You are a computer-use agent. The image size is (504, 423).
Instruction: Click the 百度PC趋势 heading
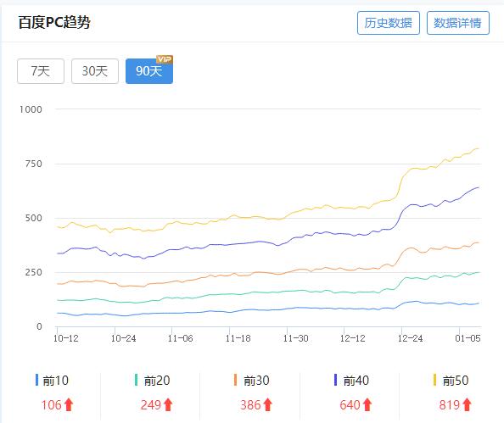[x=54, y=23]
